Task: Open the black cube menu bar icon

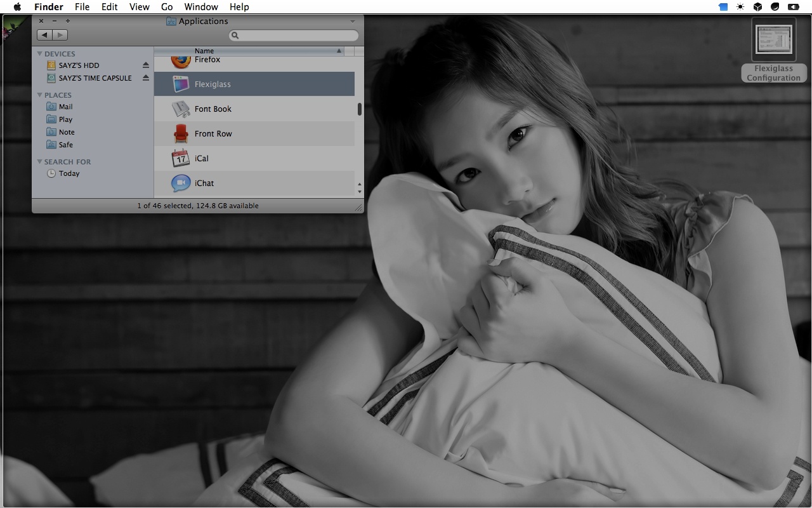Action: pos(757,7)
